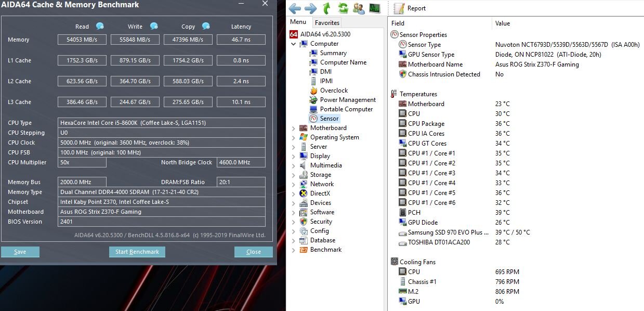Open the IPMI tree item
The width and height of the screenshot is (644, 311).
point(326,81)
